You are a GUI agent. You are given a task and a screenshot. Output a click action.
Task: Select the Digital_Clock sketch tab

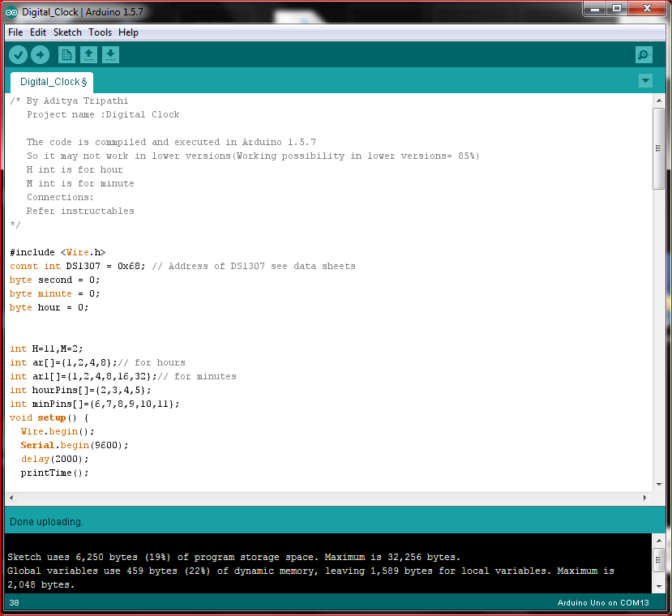point(54,82)
